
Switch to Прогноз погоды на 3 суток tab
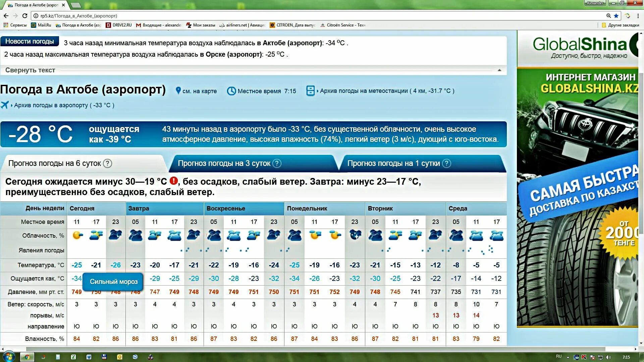pyautogui.click(x=224, y=164)
